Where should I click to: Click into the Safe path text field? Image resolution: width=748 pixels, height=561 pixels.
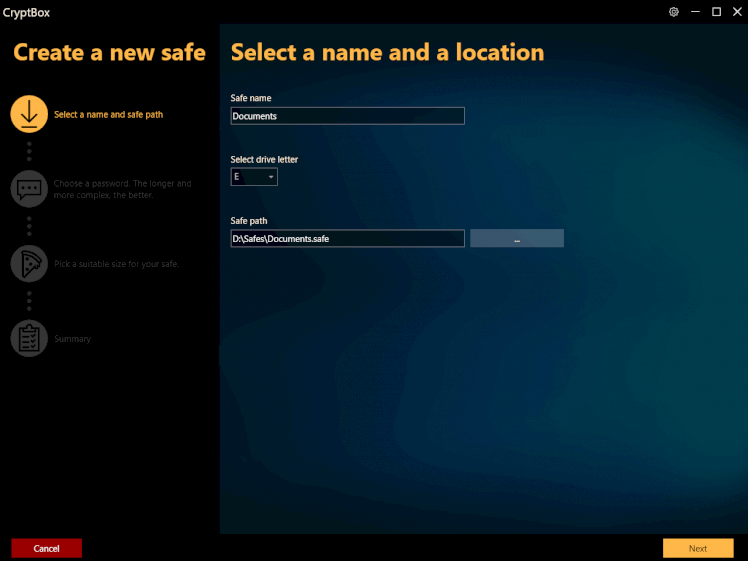coord(347,239)
